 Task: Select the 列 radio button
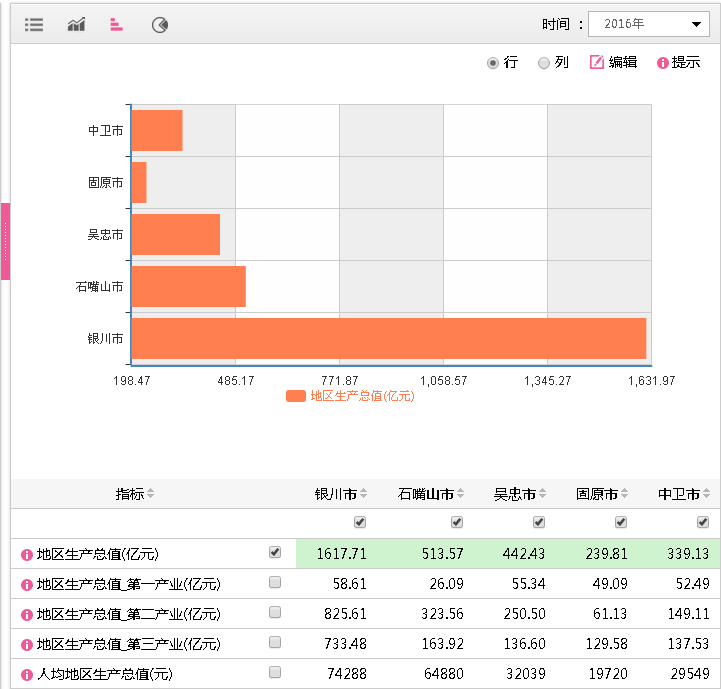pyautogui.click(x=544, y=63)
